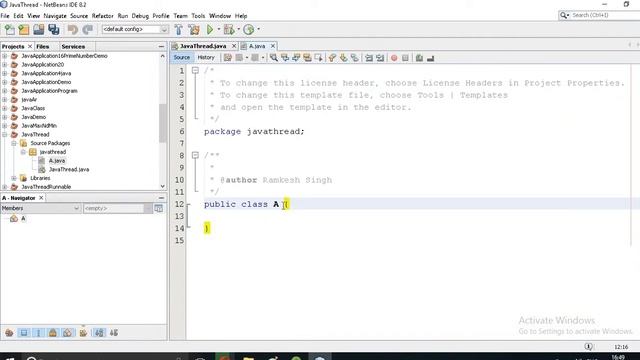This screenshot has width=640, height=360.
Task: Toggle Show Fields filter in Navigator
Action: [x=24, y=333]
